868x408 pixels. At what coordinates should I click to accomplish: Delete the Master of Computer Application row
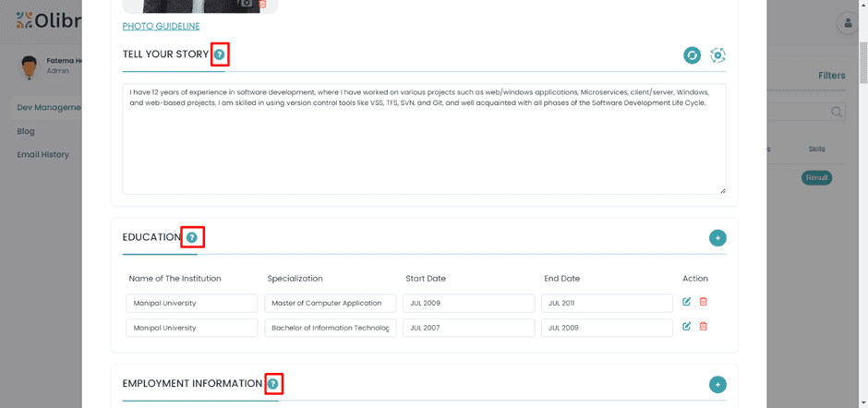pyautogui.click(x=703, y=302)
